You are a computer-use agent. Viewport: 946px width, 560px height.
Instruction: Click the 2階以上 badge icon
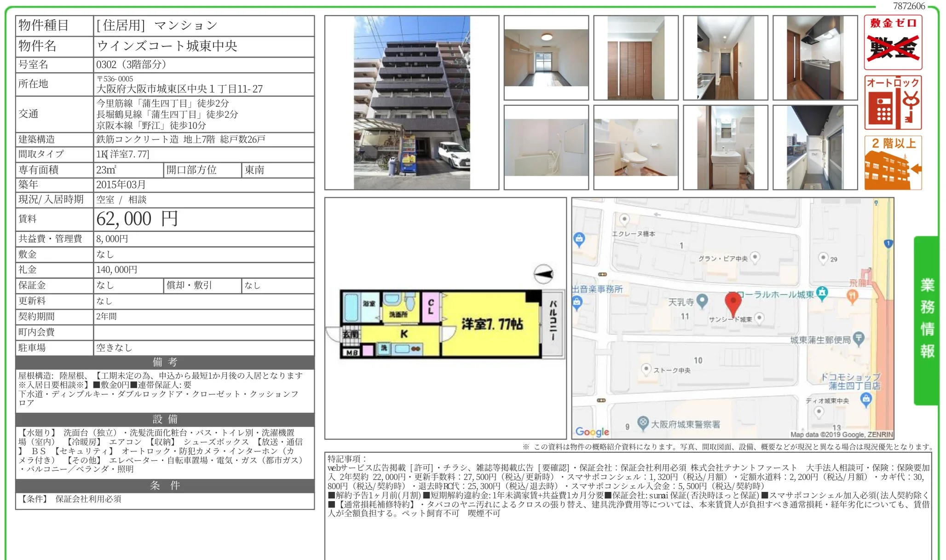893,162
